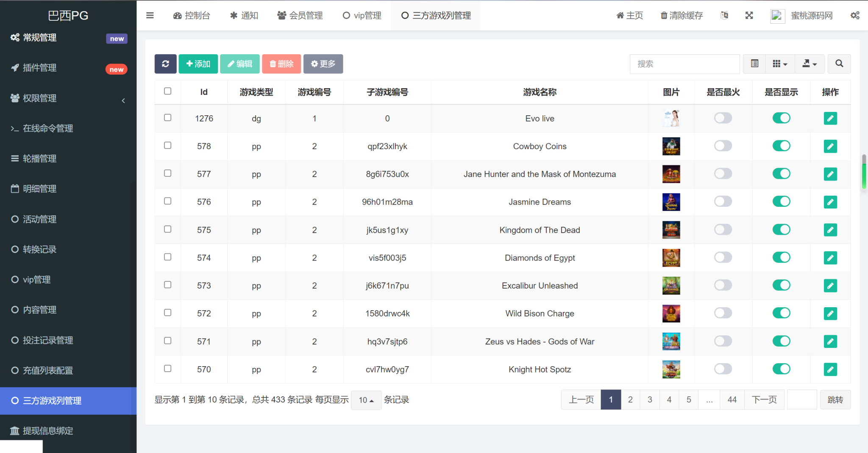Click the refresh table icon button
The image size is (868, 453).
point(165,64)
